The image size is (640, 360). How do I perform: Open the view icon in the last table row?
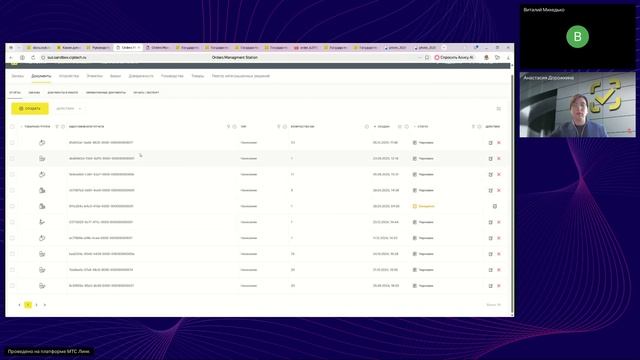pyautogui.click(x=490, y=286)
